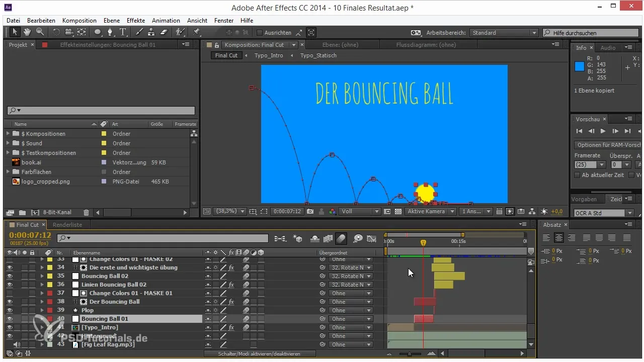This screenshot has width=644, height=362.
Task: Delete selected project item with trash icon
Action: (86, 213)
